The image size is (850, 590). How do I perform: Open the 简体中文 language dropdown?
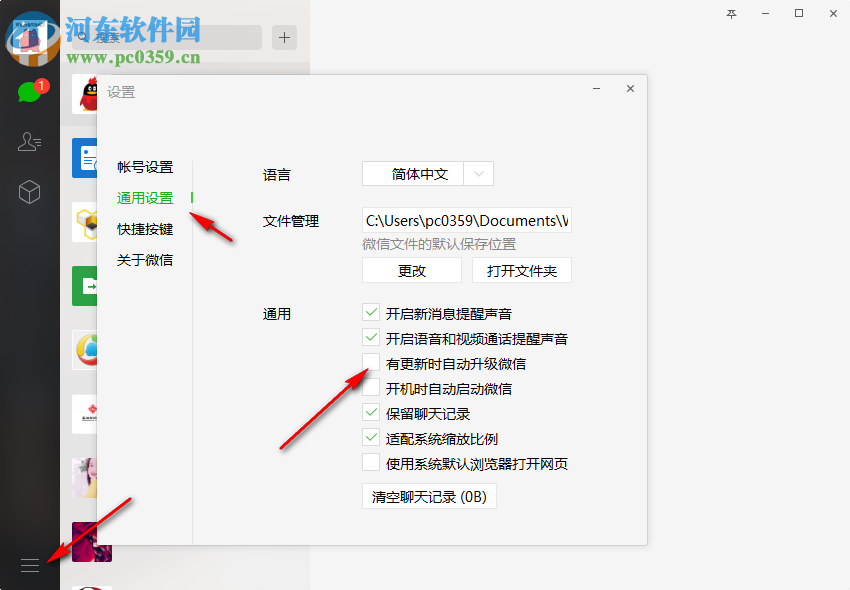[416, 174]
